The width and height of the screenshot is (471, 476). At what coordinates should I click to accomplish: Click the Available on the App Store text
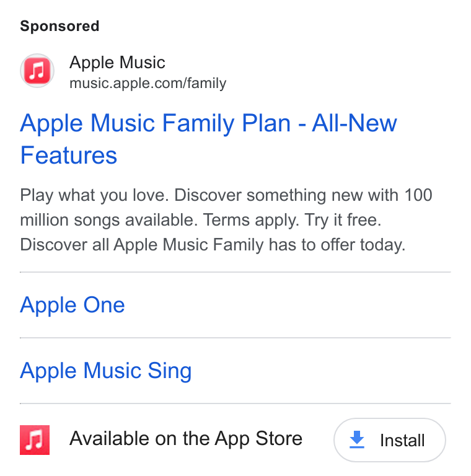pos(186,439)
